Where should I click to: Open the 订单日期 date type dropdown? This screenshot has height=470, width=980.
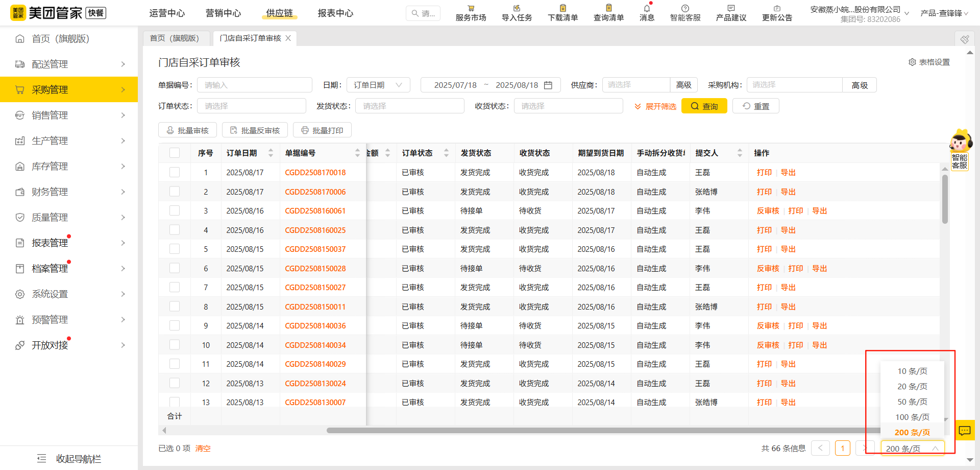click(378, 85)
